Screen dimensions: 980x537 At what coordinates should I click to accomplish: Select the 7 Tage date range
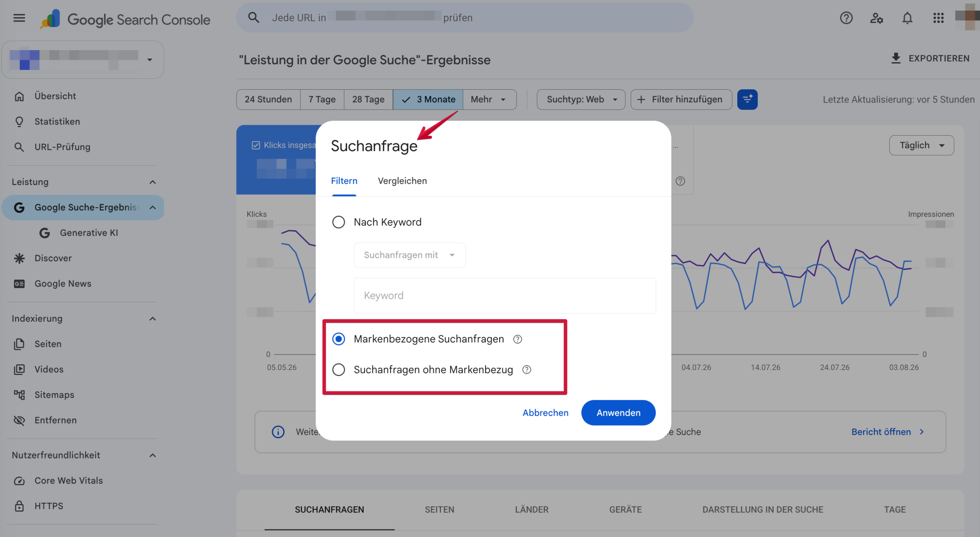tap(322, 100)
